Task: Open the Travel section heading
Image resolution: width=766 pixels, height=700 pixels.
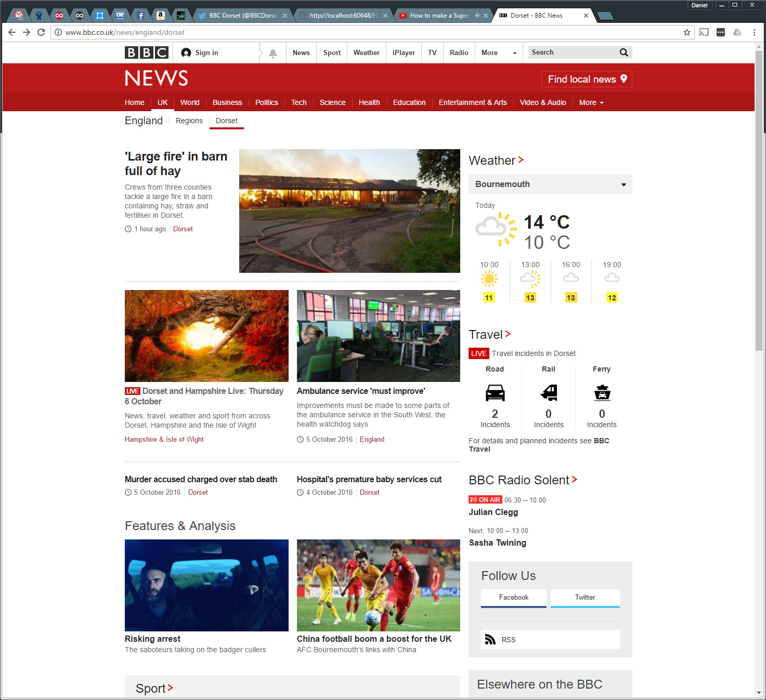Action: tap(490, 335)
